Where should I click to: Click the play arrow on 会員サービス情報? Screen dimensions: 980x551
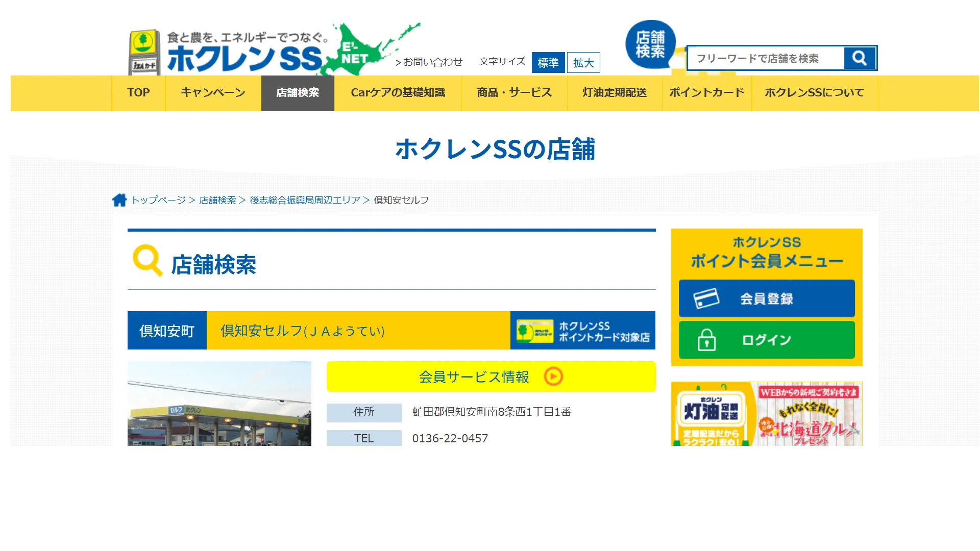(x=553, y=377)
